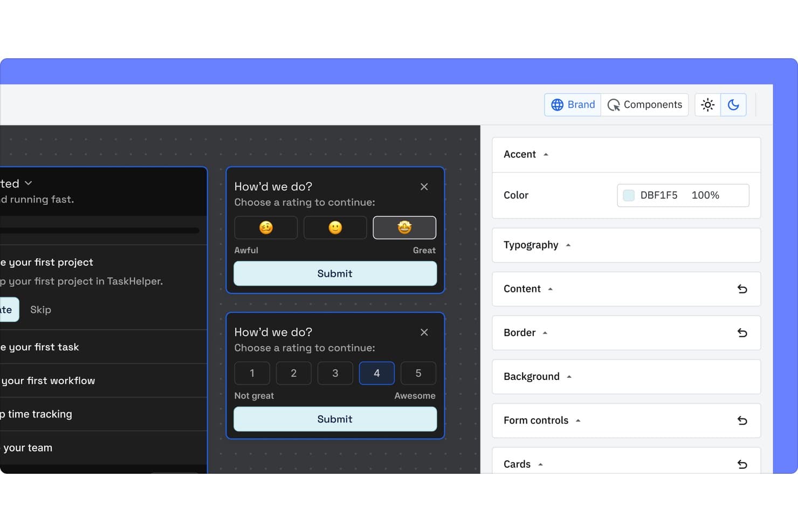Switch to dark mode with moon icon

coord(733,105)
